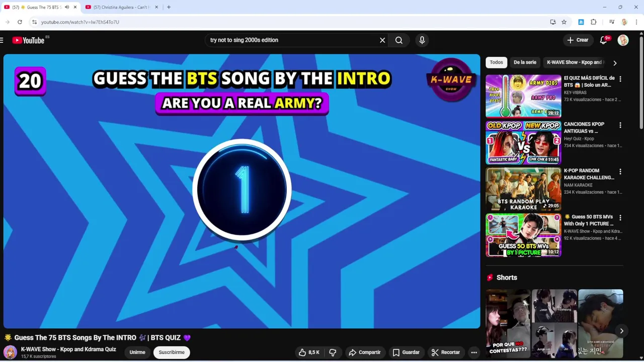Open the blue people extension icon
This screenshot has height=362, width=644.
click(581, 22)
